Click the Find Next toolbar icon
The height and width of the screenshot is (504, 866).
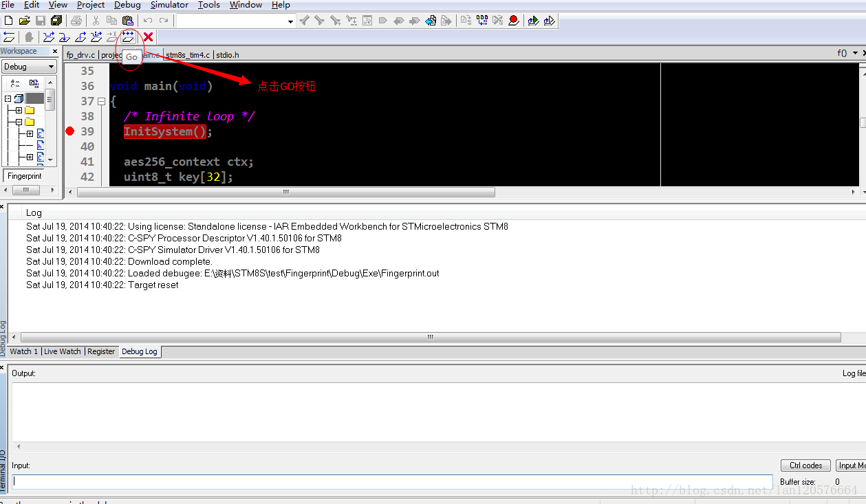(320, 21)
